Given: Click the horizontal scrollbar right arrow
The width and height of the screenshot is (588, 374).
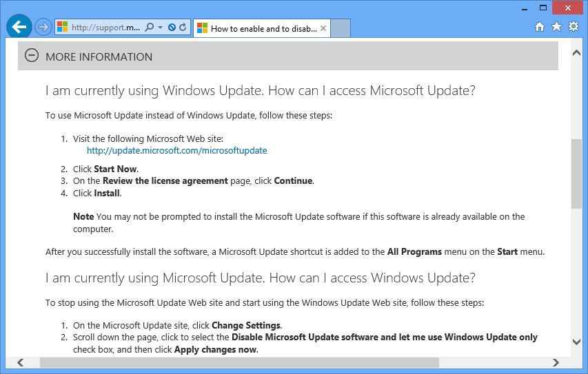Looking at the screenshot, I should [x=556, y=362].
